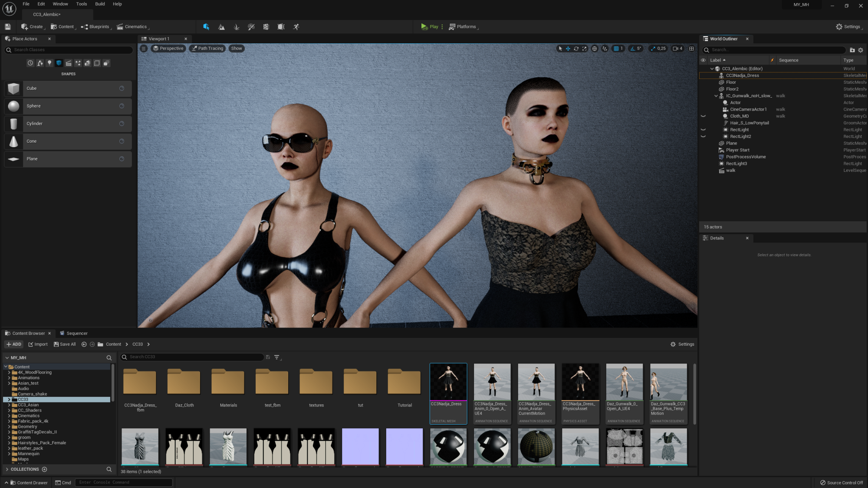Click Import in Content Browser
Screen dimensions: 868x488
(38, 344)
